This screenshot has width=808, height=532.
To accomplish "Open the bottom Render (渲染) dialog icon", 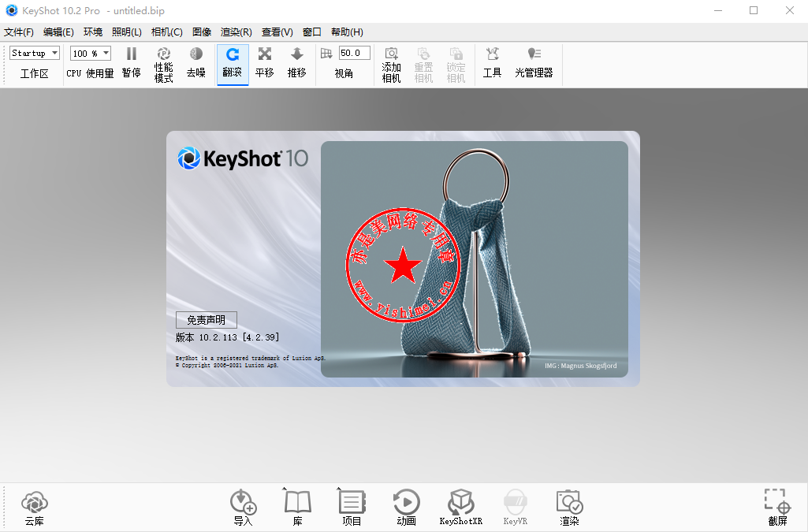I will pyautogui.click(x=569, y=508).
